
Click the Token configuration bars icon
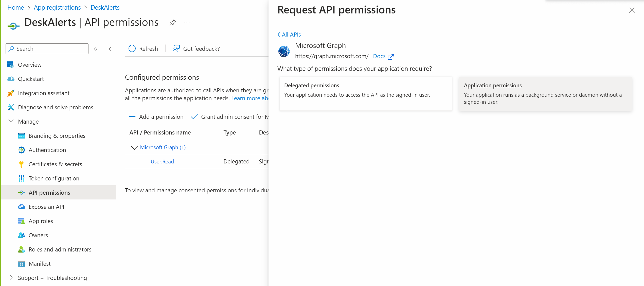coord(22,178)
